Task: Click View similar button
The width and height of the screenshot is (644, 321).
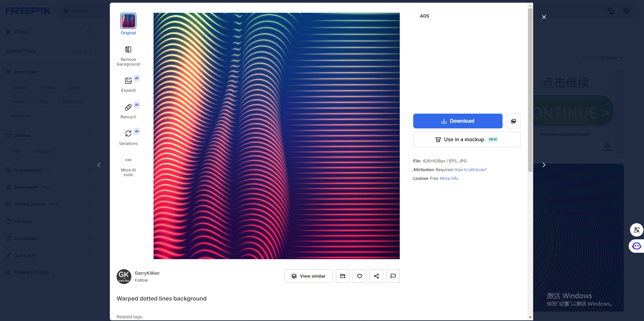Action: click(x=308, y=276)
